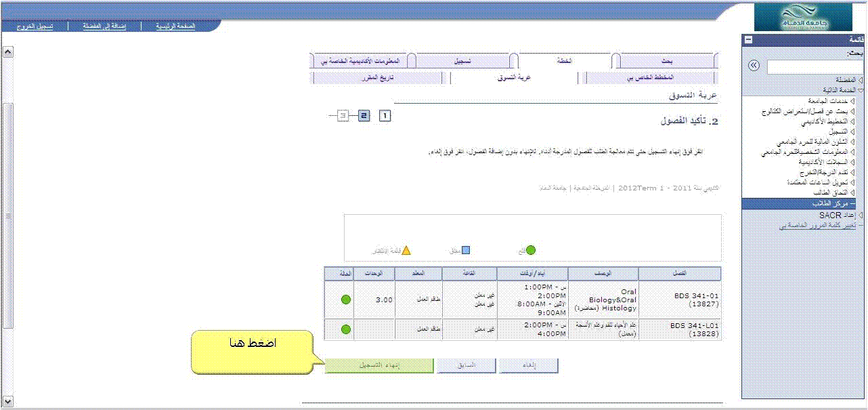The height and width of the screenshot is (410, 868).
Task: Open the بحث search tab
Action: pyautogui.click(x=667, y=61)
